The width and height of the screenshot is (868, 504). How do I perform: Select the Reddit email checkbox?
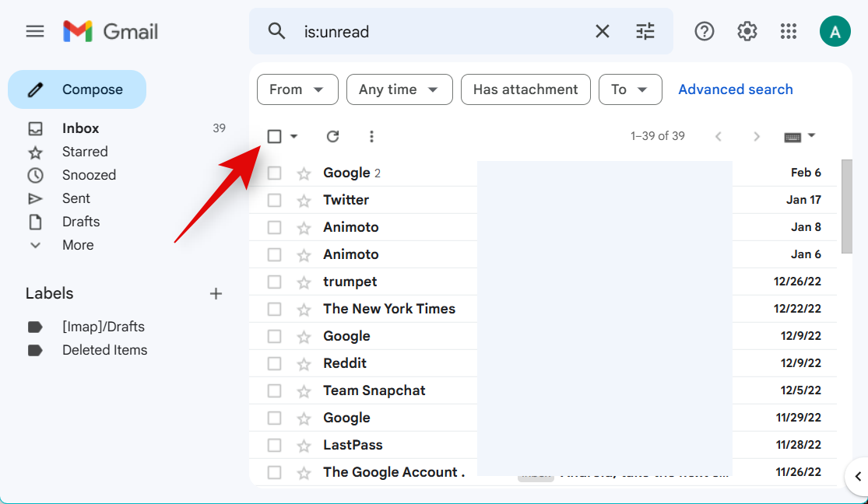coord(274,363)
